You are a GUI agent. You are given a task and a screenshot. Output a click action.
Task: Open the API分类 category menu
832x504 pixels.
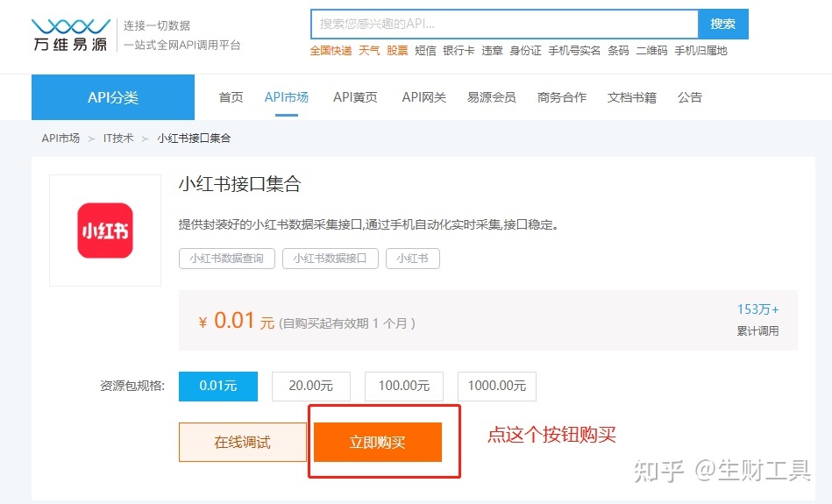[113, 97]
